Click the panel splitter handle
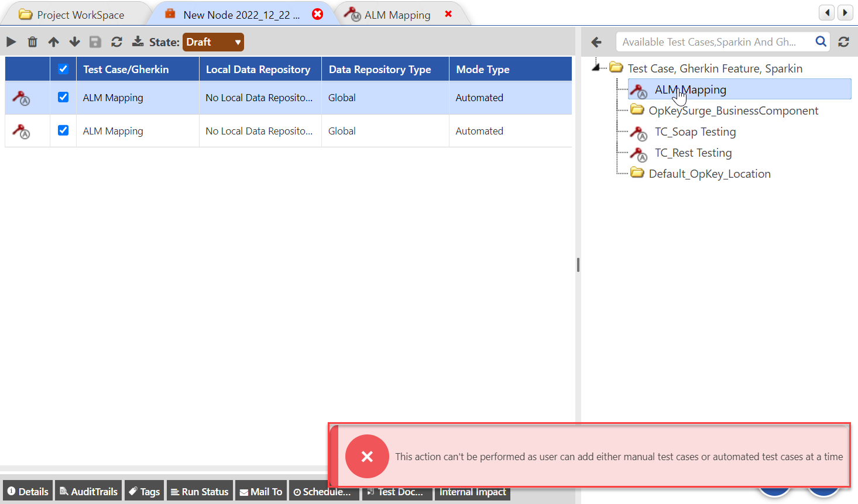This screenshot has width=858, height=504. click(578, 265)
